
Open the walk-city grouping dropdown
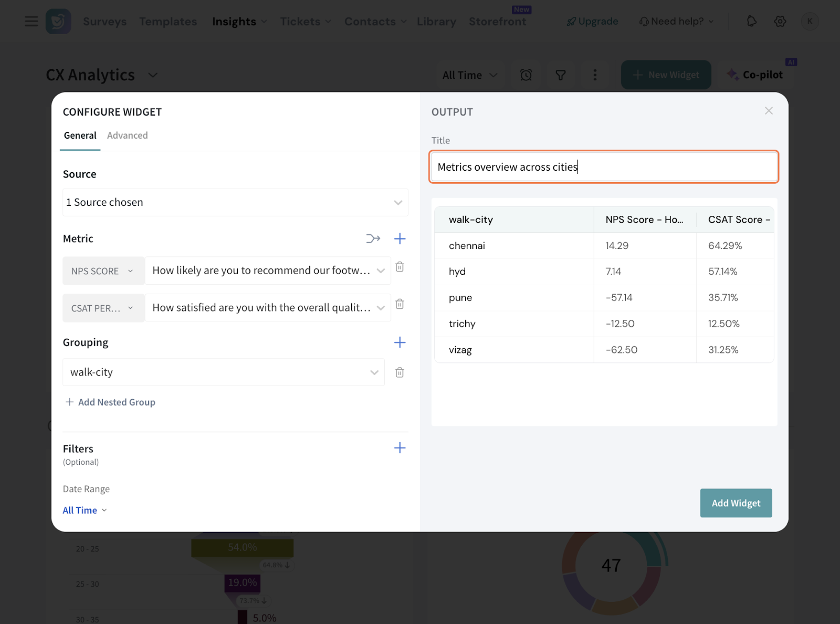(x=223, y=372)
